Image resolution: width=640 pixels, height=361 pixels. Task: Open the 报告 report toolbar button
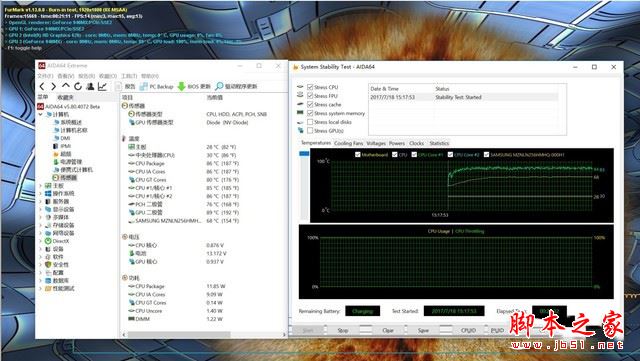pyautogui.click(x=126, y=87)
